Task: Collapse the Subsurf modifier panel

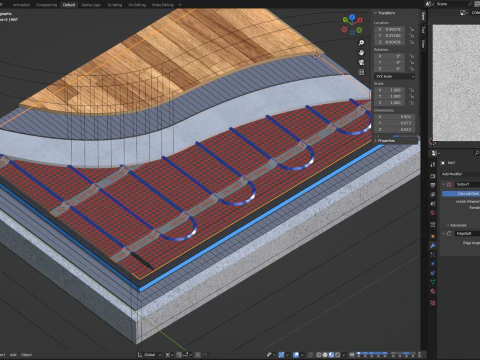Action: 443,184
